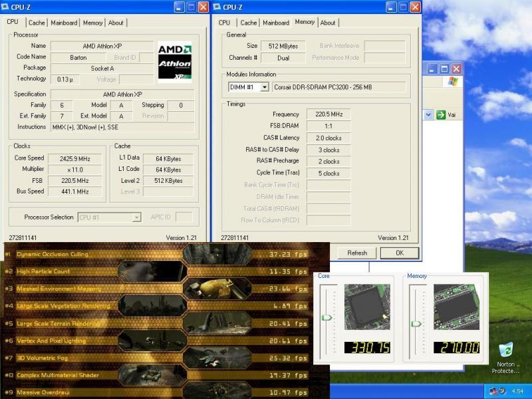Click the Memory readout showing 270.00

[456, 347]
